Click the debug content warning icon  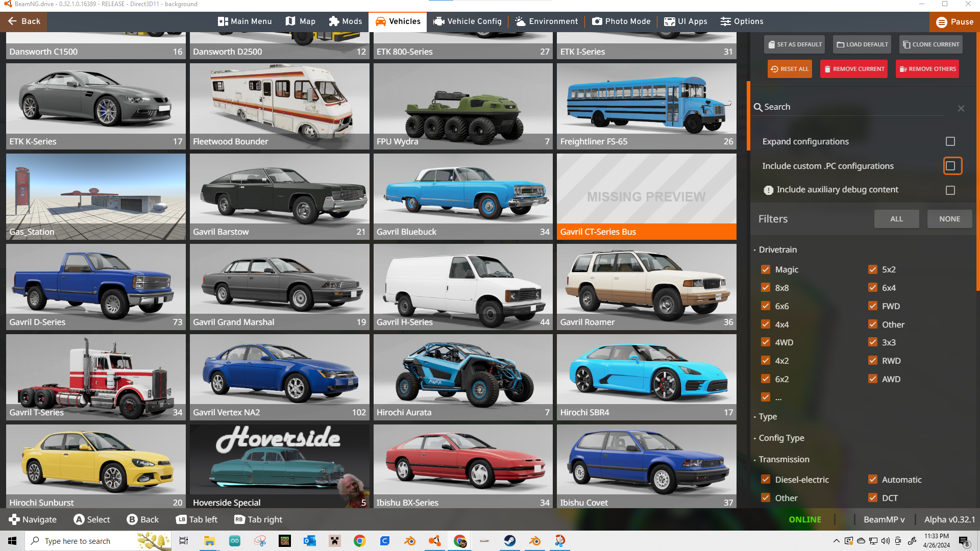pos(768,190)
